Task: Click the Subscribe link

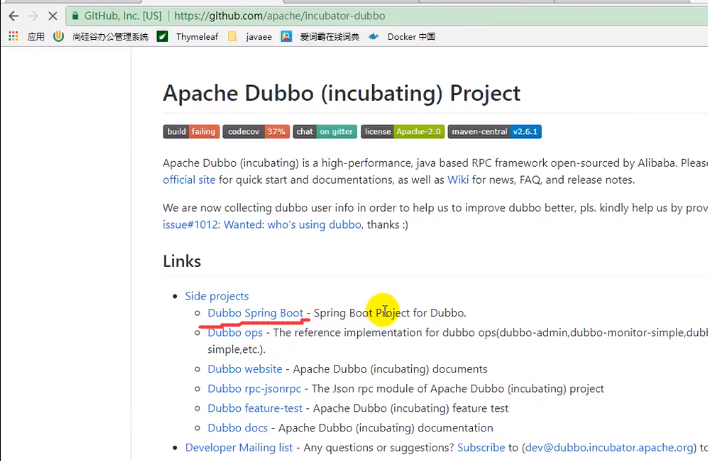Action: [481, 447]
